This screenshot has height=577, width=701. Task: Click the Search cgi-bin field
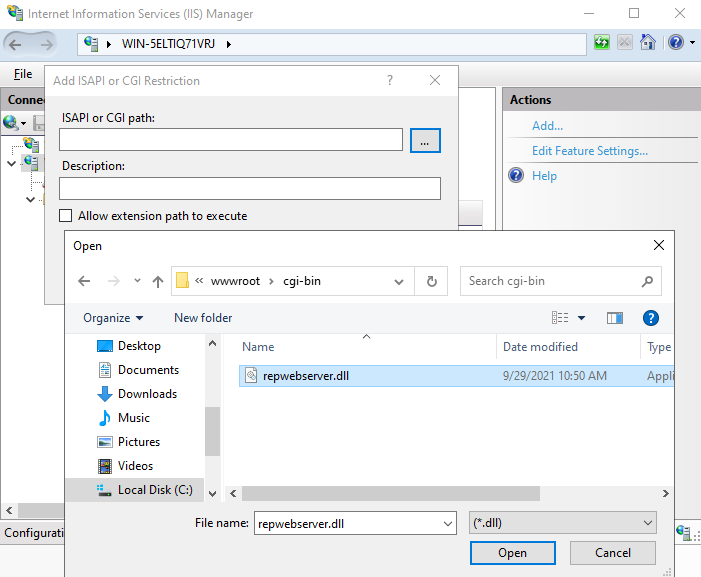coord(550,282)
